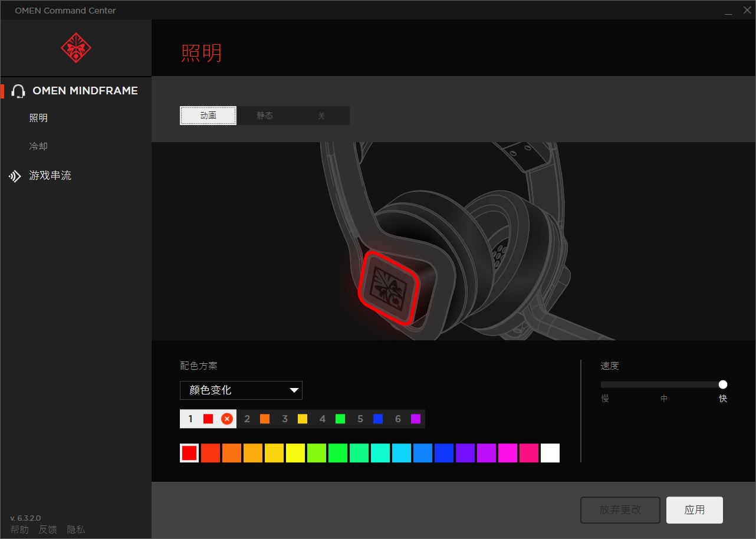Select color slot 5 with blue swatch
Image resolution: width=756 pixels, height=539 pixels.
tap(369, 419)
